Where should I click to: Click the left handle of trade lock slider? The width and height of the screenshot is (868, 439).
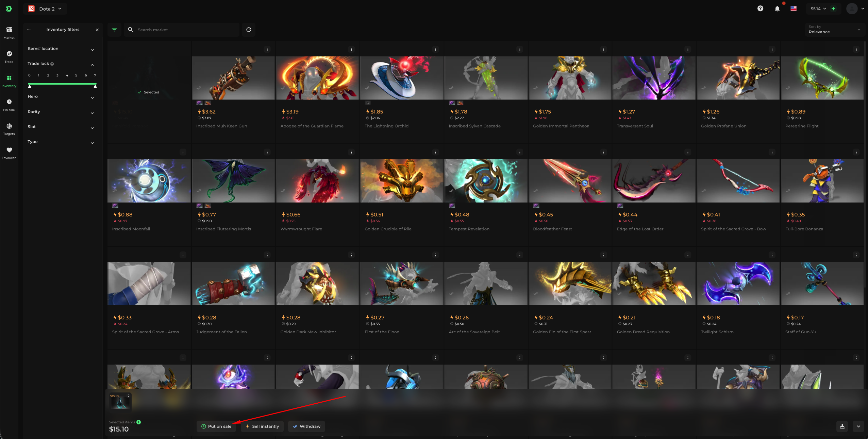point(30,86)
